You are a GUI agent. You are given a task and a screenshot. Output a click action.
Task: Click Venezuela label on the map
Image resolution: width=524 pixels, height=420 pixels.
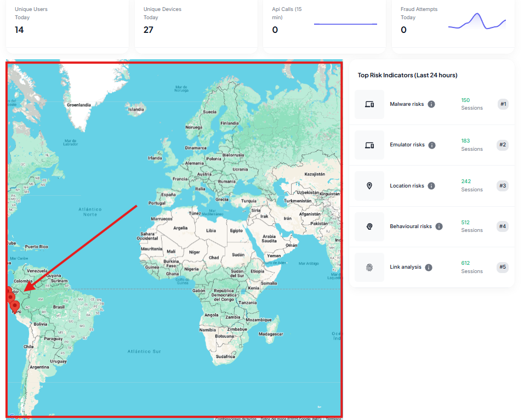tap(37, 271)
